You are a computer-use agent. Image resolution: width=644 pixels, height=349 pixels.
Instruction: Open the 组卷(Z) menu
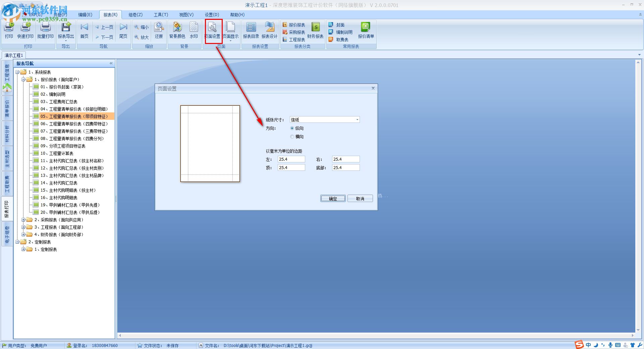click(136, 15)
